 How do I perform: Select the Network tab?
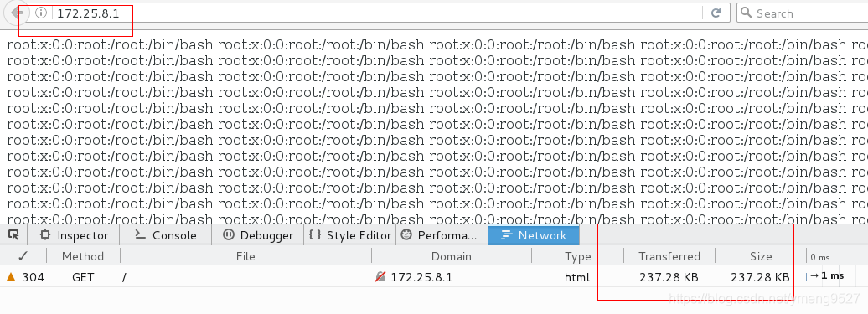[x=534, y=235]
